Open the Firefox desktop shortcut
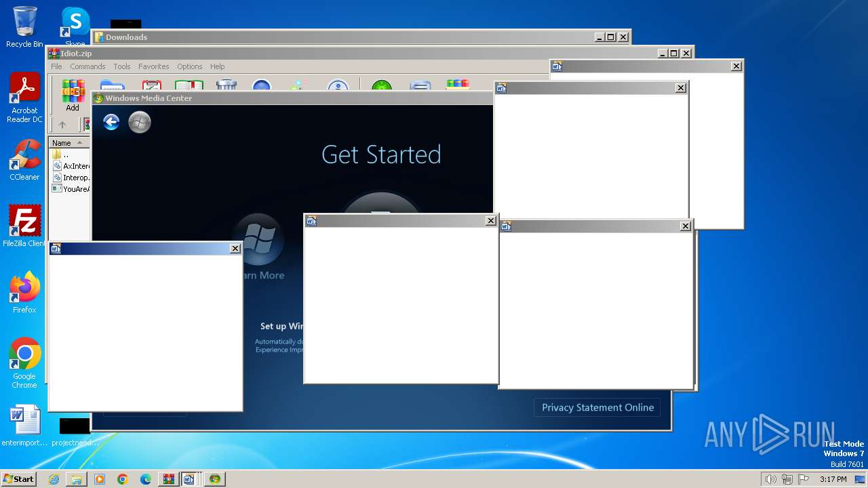 [24, 293]
